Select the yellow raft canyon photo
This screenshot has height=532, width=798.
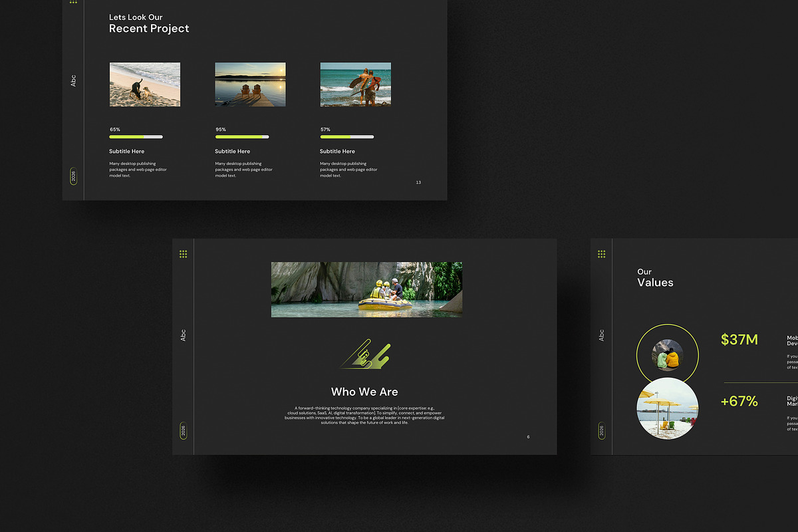[367, 289]
